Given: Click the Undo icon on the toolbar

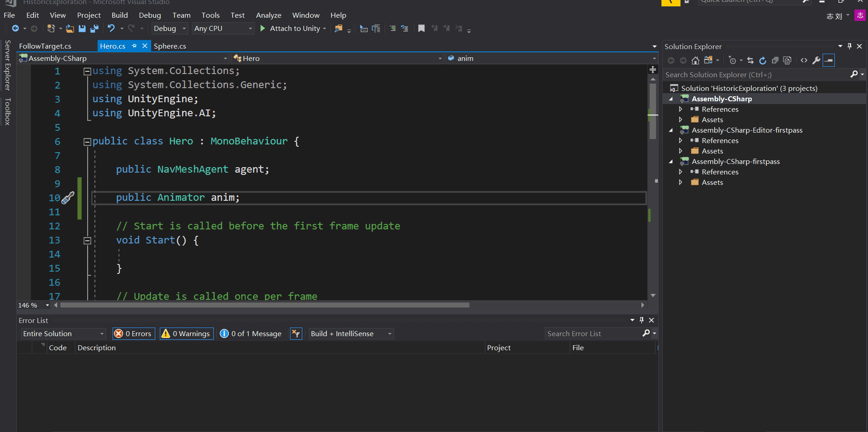Looking at the screenshot, I should pyautogui.click(x=112, y=28).
